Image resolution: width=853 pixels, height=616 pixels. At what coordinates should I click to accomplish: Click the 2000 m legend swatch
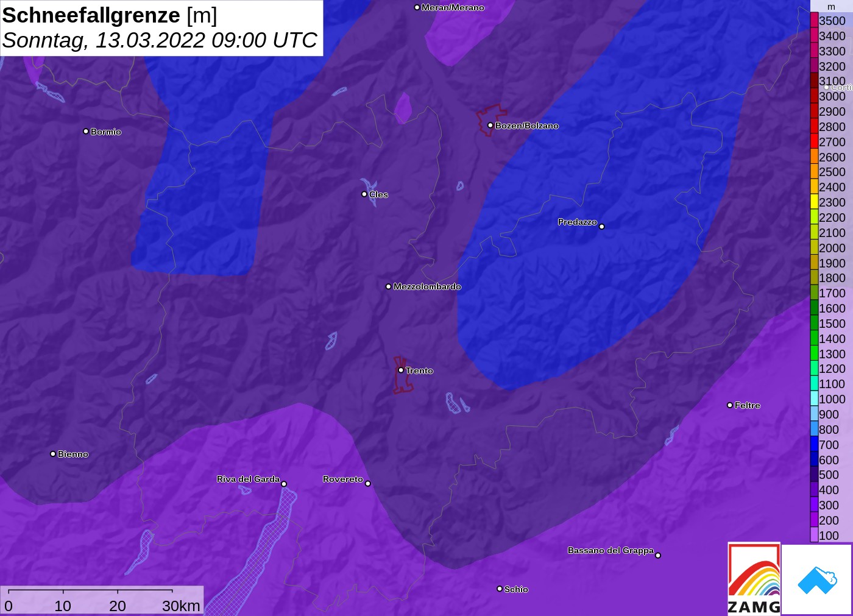tap(814, 247)
